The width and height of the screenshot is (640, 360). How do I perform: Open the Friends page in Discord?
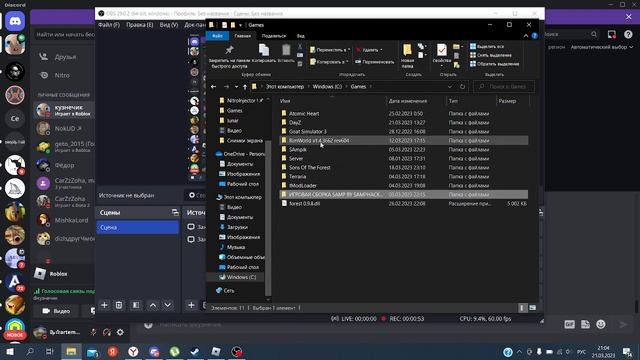[x=64, y=57]
